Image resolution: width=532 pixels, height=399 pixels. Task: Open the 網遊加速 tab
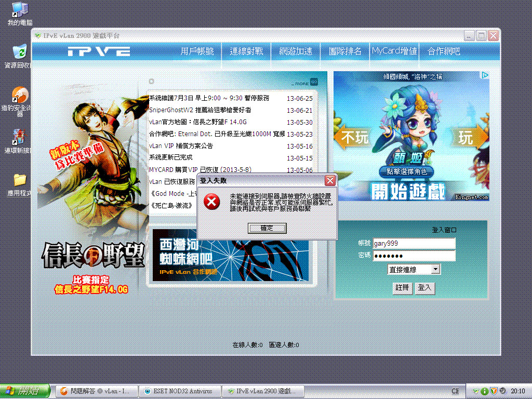[x=296, y=51]
